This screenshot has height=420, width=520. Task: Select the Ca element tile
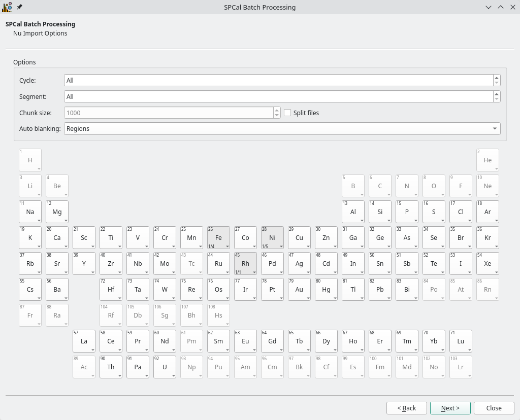click(x=57, y=237)
